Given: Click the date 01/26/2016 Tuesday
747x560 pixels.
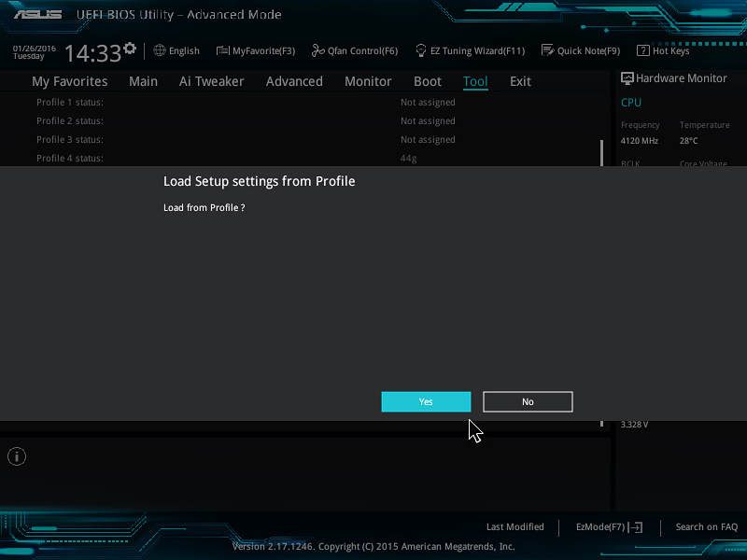Looking at the screenshot, I should [x=35, y=52].
